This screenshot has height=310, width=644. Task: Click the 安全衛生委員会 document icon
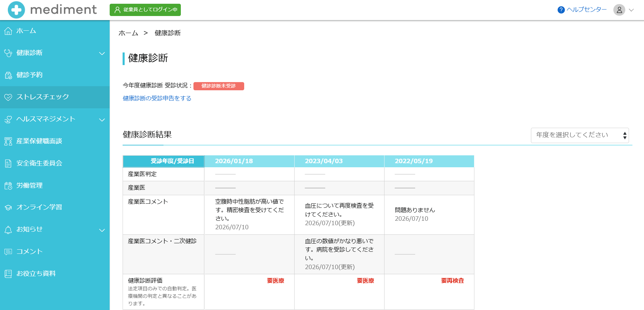click(8, 164)
